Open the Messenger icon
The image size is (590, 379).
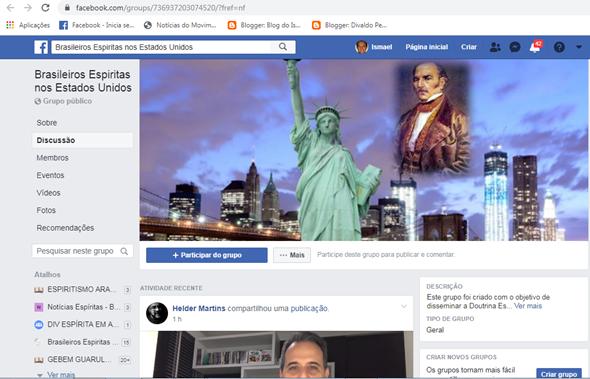click(x=514, y=47)
